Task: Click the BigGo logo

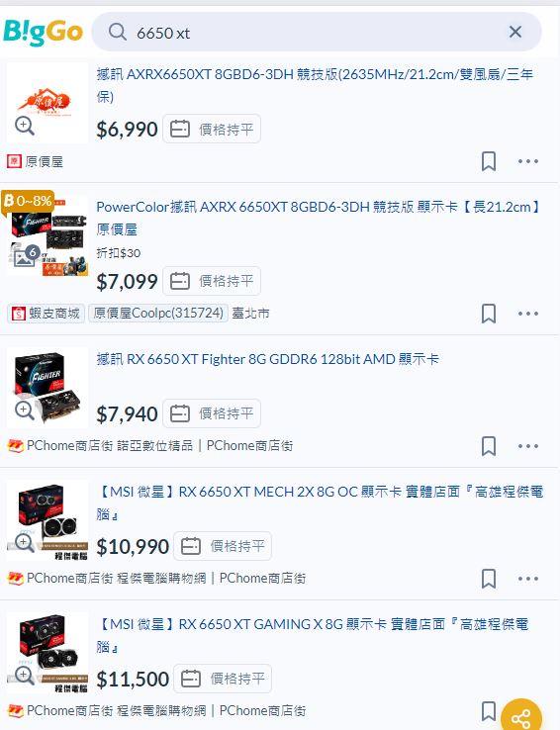Action: coord(43,32)
